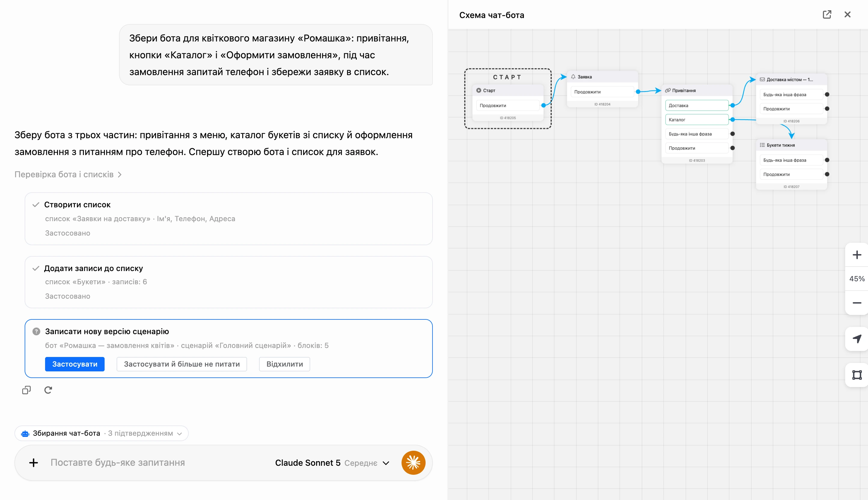This screenshot has width=868, height=500.
Task: Click the orange send button
Action: click(413, 462)
